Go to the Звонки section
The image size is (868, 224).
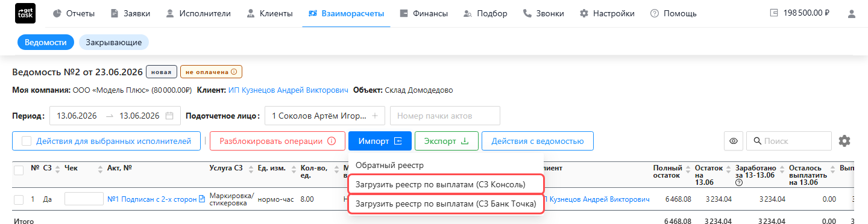coord(543,13)
